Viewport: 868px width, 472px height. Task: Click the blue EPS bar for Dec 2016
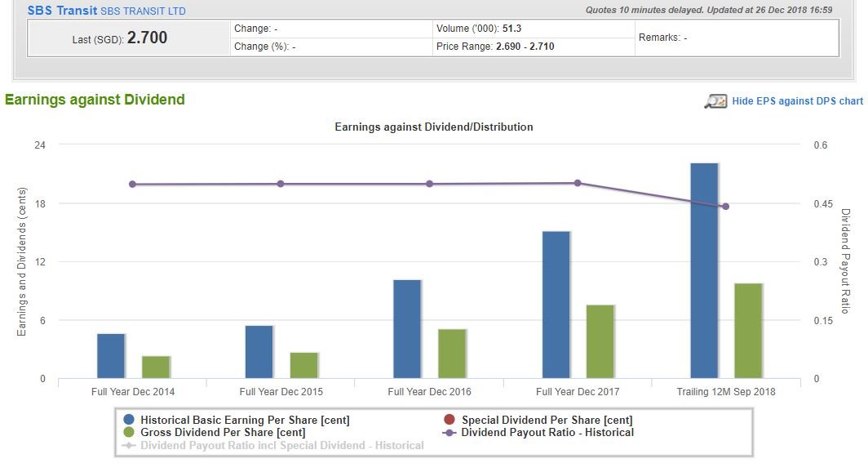point(407,329)
